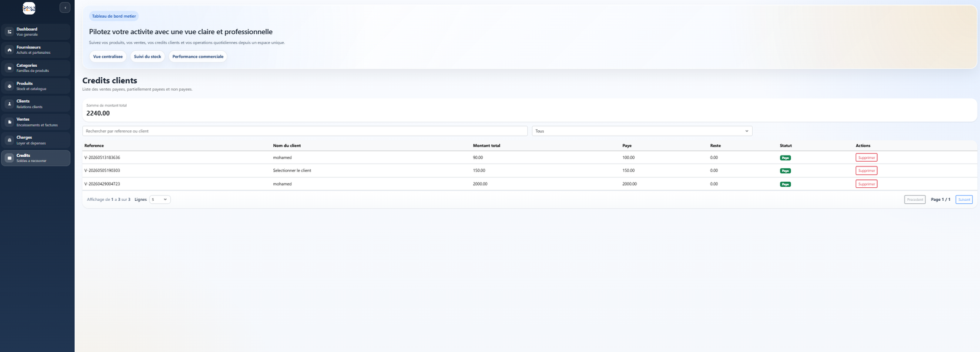The image size is (980, 352).
Task: Click the 2000.00 total amount cell
Action: (x=480, y=184)
